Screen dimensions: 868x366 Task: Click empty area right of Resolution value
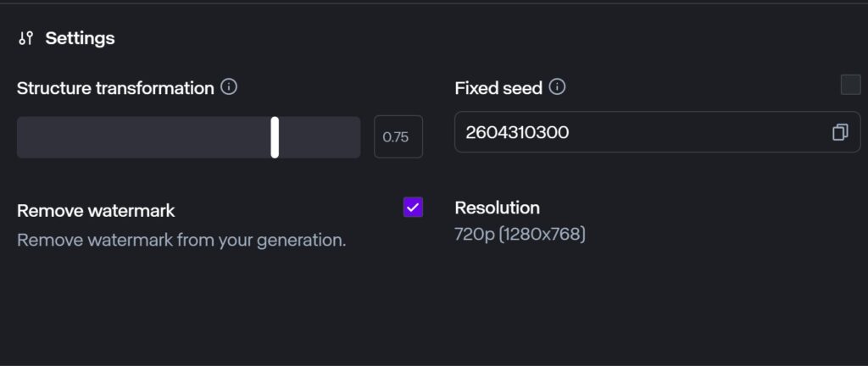(x=721, y=234)
